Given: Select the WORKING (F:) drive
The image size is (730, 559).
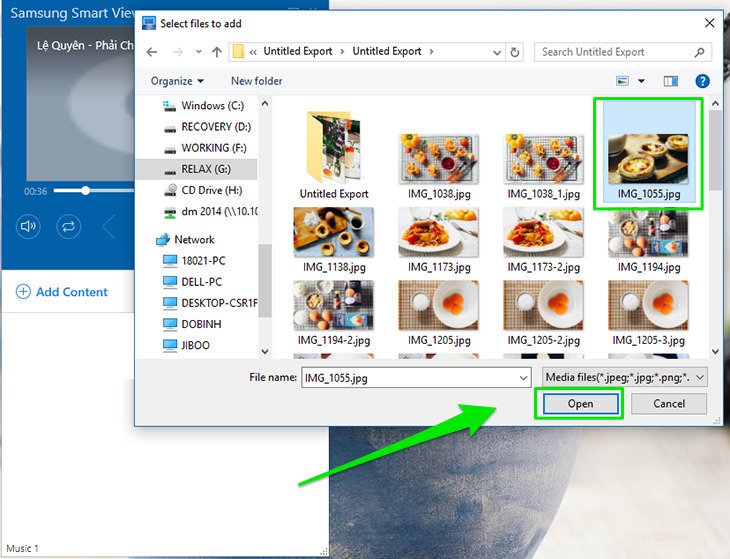Looking at the screenshot, I should tap(206, 148).
